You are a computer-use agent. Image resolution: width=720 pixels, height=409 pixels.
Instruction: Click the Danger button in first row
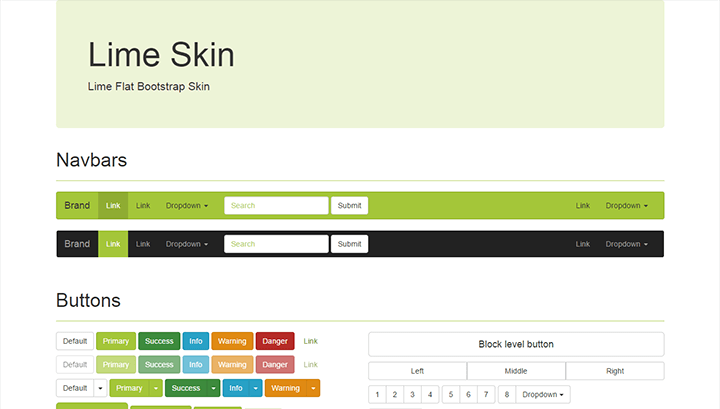(275, 341)
